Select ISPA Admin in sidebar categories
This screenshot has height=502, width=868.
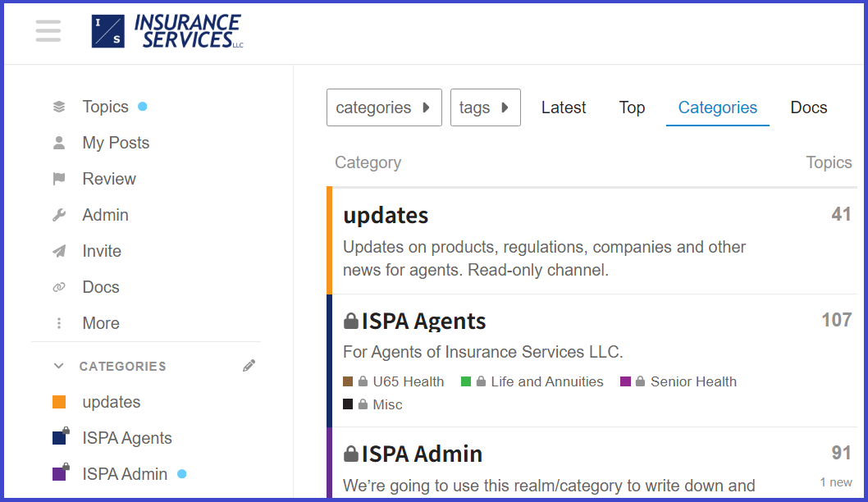(125, 474)
